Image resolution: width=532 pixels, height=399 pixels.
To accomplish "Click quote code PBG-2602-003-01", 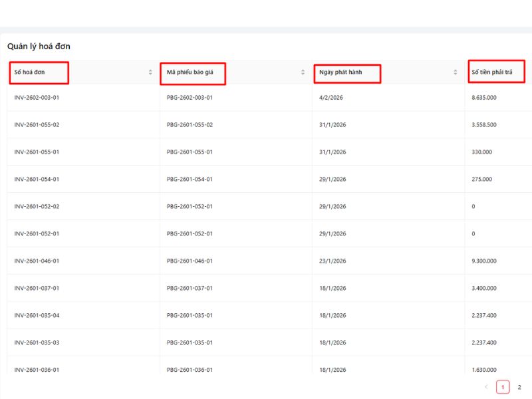I will (x=190, y=98).
